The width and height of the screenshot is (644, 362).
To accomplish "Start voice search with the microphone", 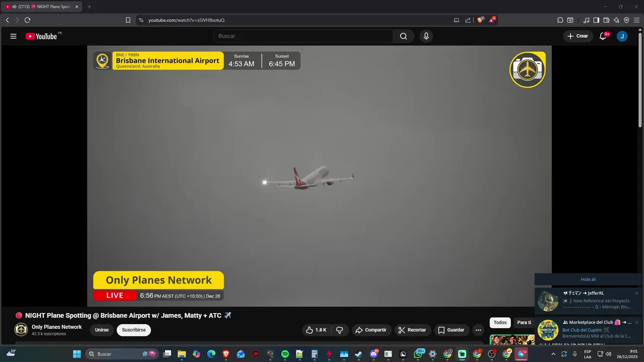I will (x=426, y=36).
